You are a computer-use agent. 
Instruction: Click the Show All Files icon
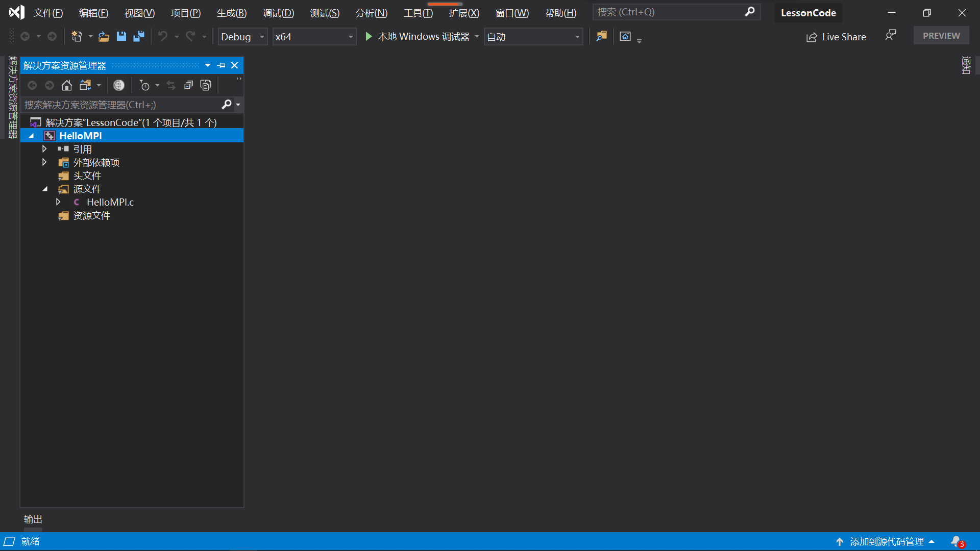tap(206, 85)
